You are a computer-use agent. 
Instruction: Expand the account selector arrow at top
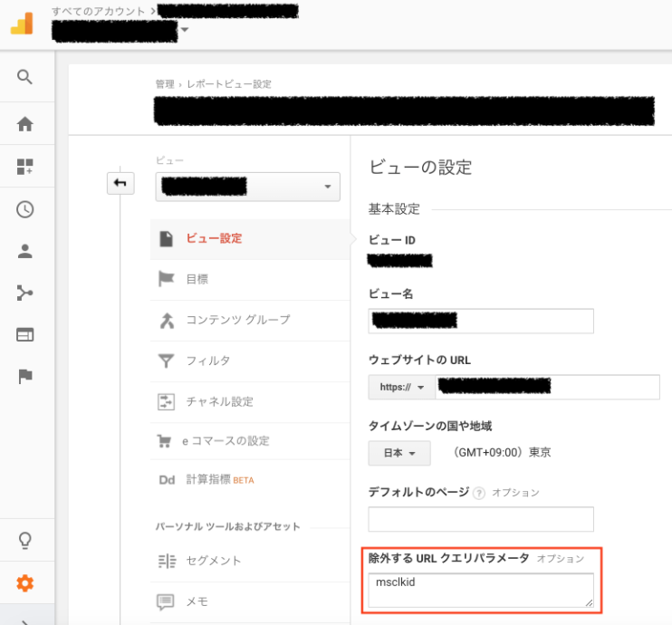click(185, 30)
